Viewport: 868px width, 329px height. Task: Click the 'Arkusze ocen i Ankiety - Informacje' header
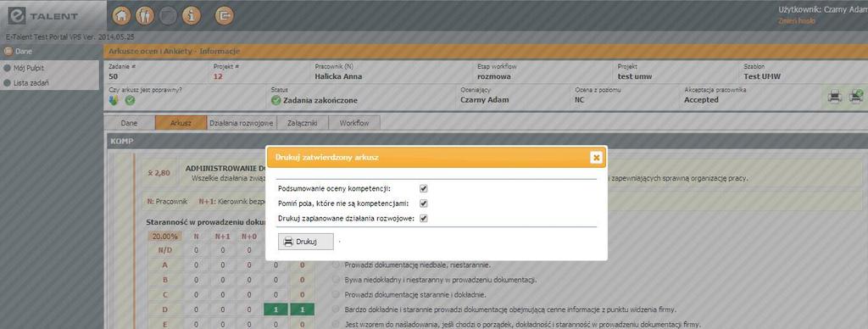[175, 52]
